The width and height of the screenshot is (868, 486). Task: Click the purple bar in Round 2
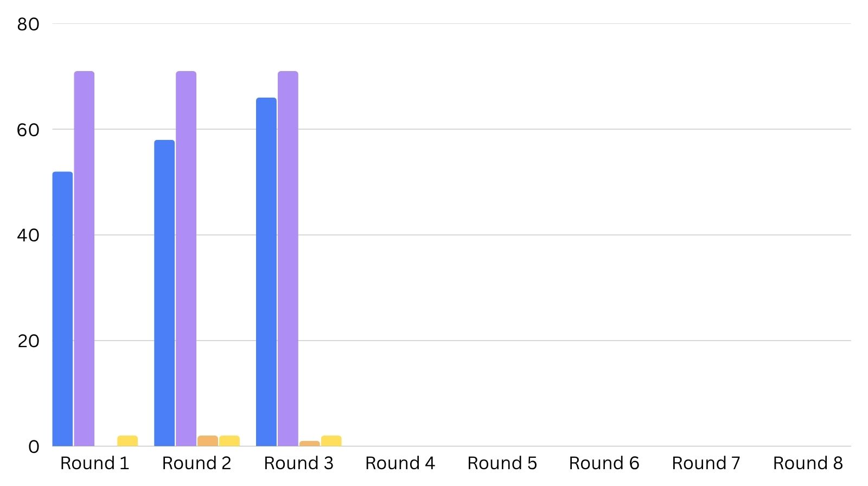pyautogui.click(x=186, y=259)
